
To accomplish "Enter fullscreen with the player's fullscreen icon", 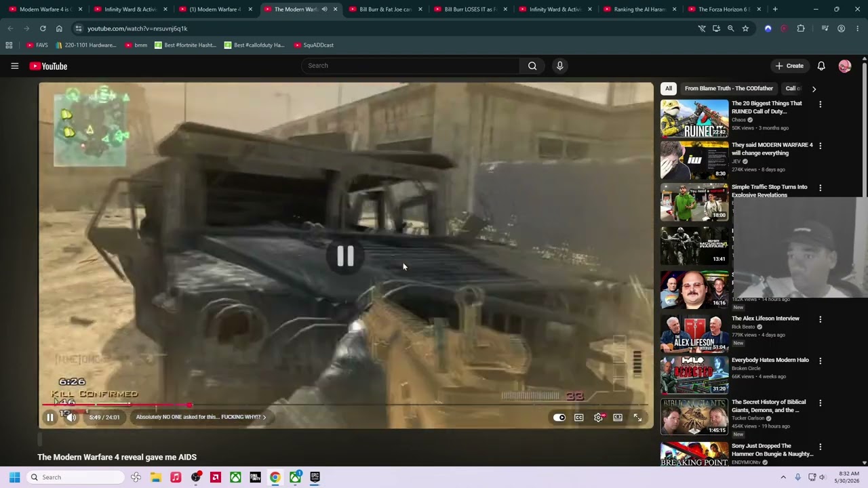I will 637,418.
